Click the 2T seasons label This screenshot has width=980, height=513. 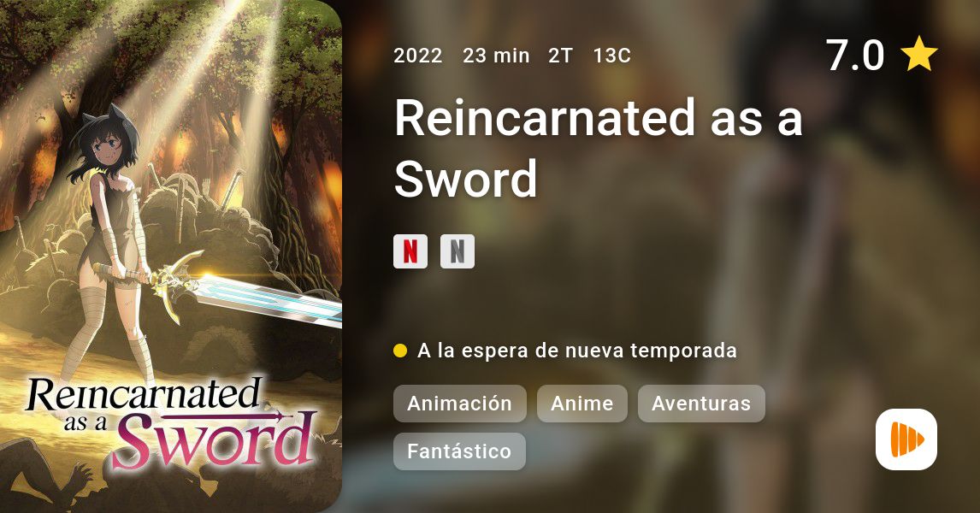(x=561, y=56)
